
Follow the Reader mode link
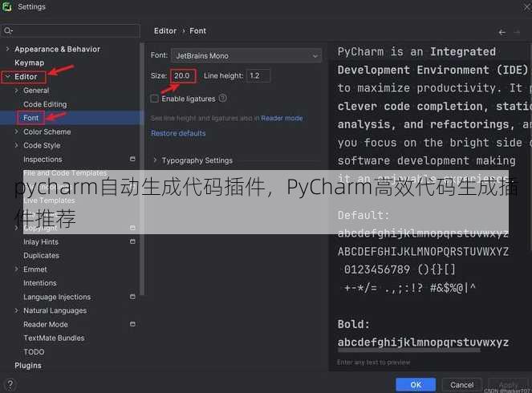[x=282, y=118]
